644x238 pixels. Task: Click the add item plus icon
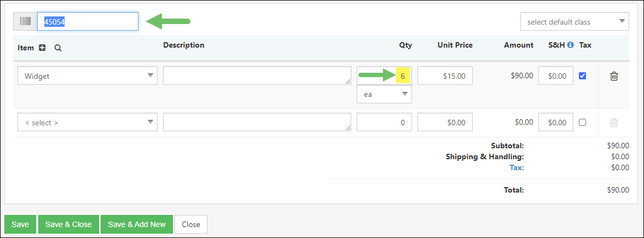click(42, 48)
